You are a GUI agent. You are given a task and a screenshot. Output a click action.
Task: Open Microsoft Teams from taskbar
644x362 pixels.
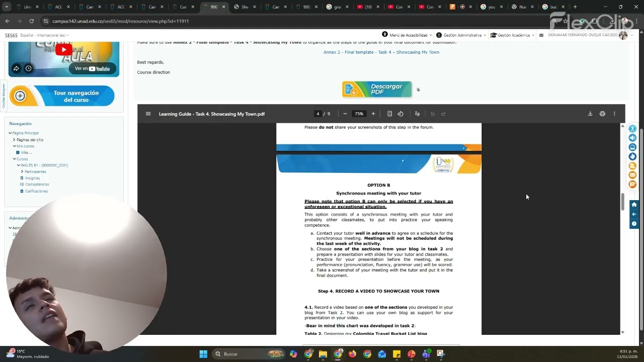click(426, 354)
